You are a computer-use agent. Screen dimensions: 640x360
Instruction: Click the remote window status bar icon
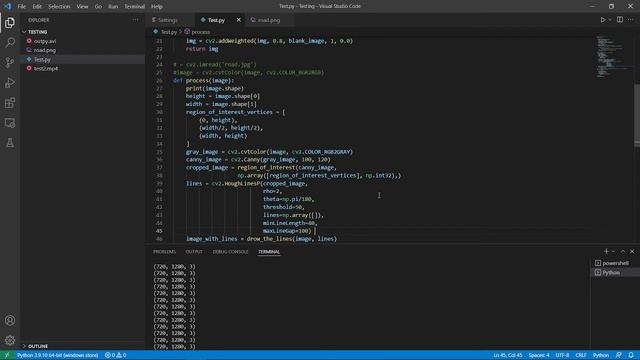coord(6,355)
